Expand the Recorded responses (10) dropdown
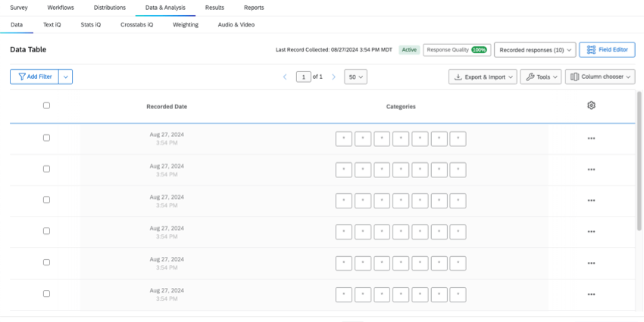Viewport: 644px width, 322px height. pyautogui.click(x=534, y=50)
